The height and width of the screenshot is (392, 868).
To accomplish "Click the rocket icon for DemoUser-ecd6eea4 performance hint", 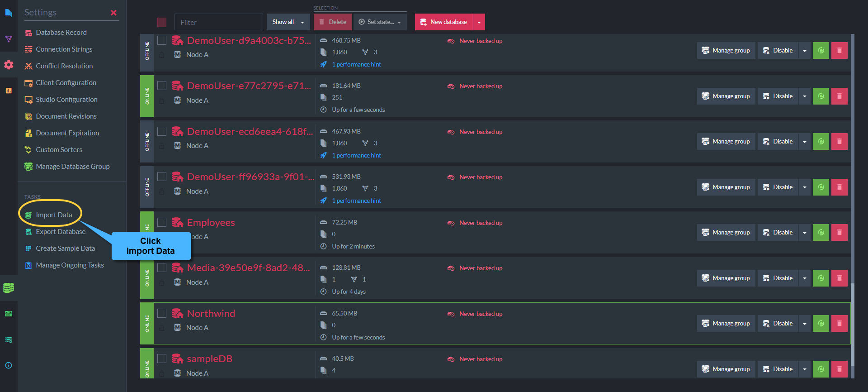I will coord(323,155).
